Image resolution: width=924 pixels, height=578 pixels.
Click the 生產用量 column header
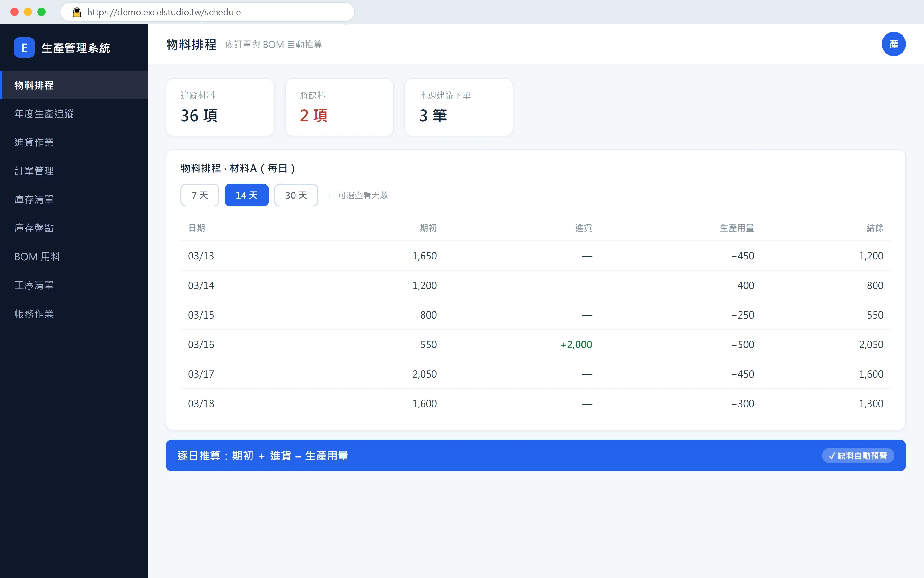pos(737,228)
